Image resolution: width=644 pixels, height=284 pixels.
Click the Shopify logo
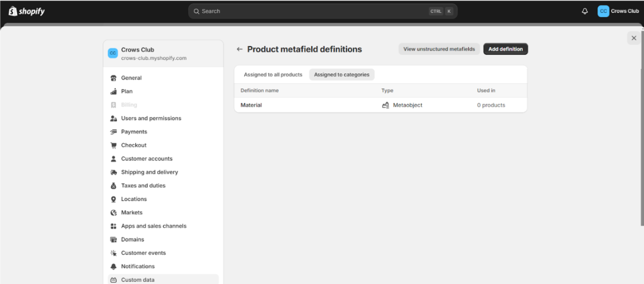[27, 11]
